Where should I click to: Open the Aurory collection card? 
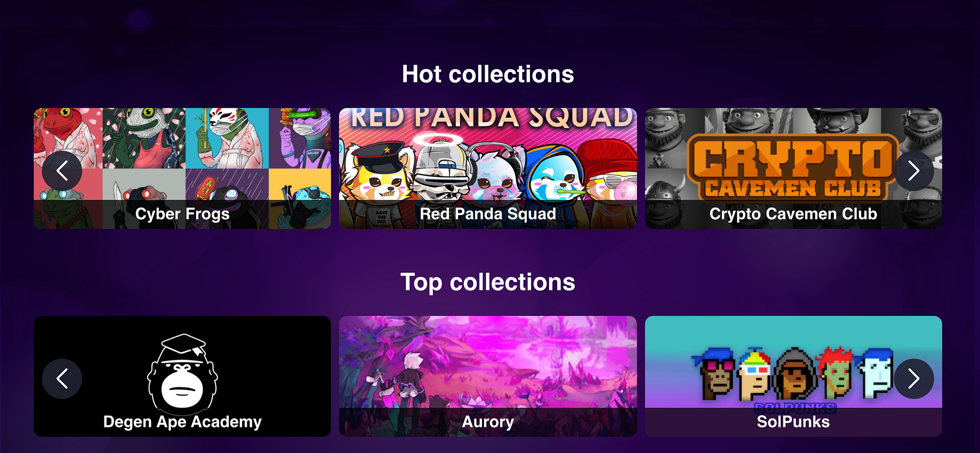488,376
